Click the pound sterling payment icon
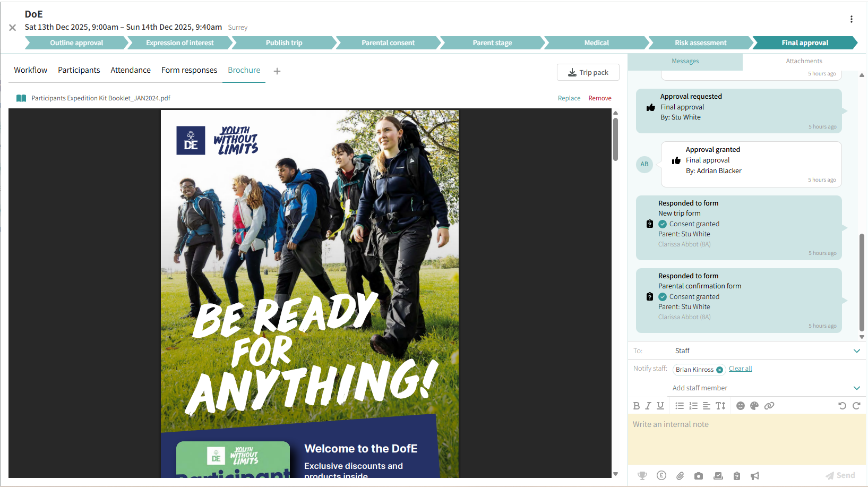 click(661, 476)
